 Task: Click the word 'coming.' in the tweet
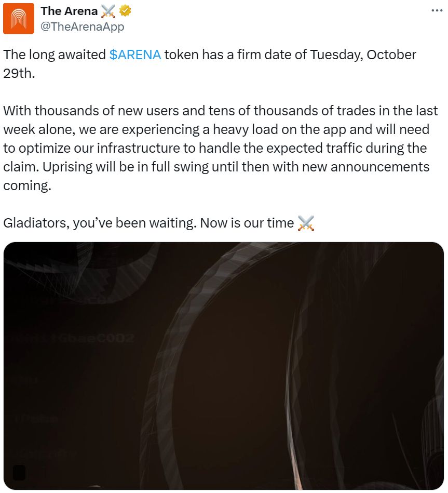click(x=28, y=185)
